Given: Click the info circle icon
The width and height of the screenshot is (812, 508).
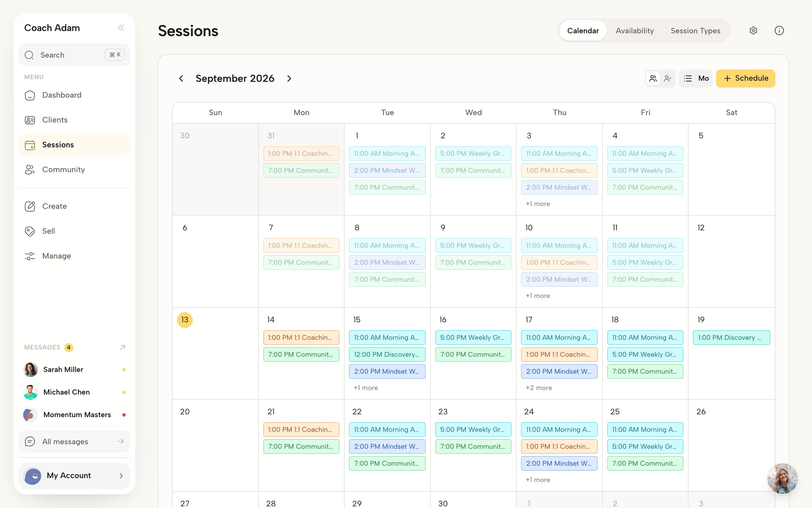Looking at the screenshot, I should (x=779, y=30).
